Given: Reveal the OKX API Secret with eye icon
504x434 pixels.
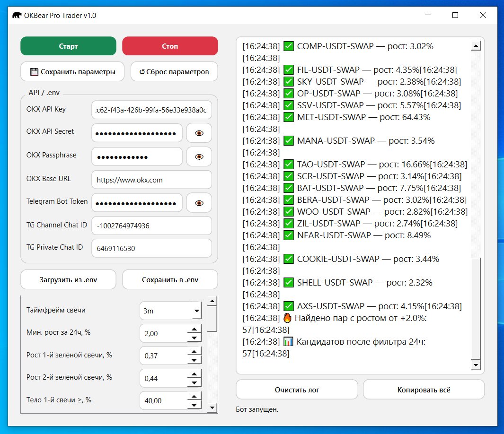Looking at the screenshot, I should pyautogui.click(x=199, y=134).
